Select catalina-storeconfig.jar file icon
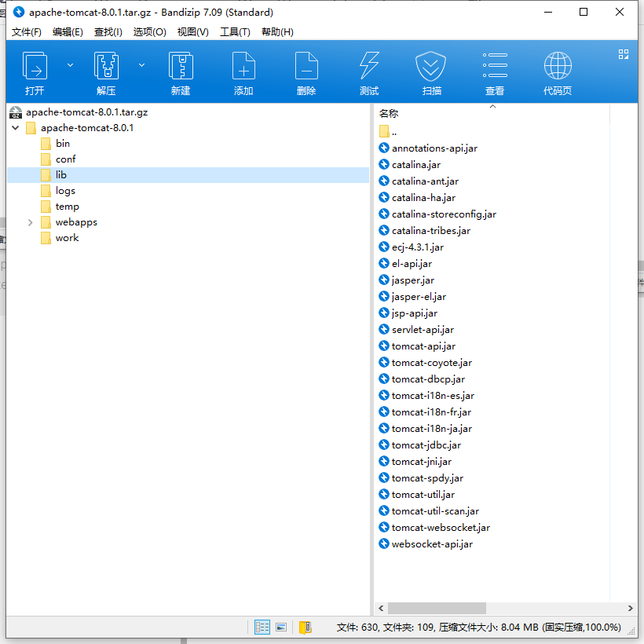The width and height of the screenshot is (644, 644). click(x=383, y=214)
